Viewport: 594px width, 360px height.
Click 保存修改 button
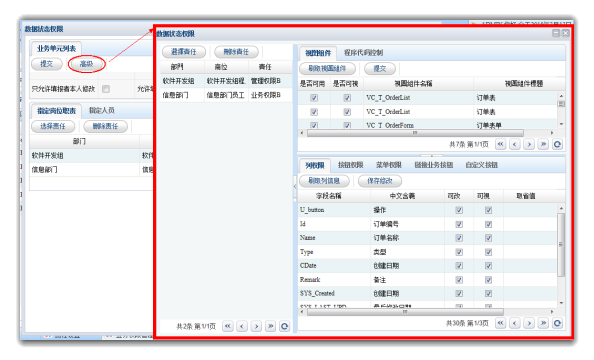tap(380, 181)
